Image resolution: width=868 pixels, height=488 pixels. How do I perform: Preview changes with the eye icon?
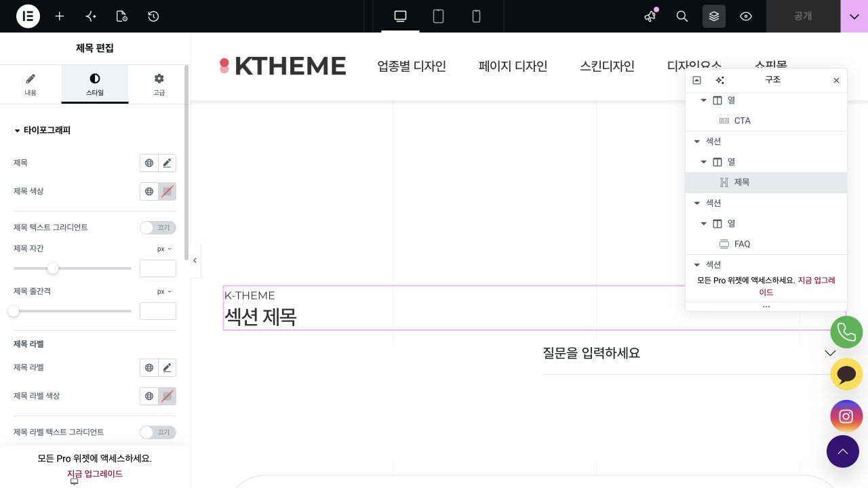pyautogui.click(x=746, y=16)
